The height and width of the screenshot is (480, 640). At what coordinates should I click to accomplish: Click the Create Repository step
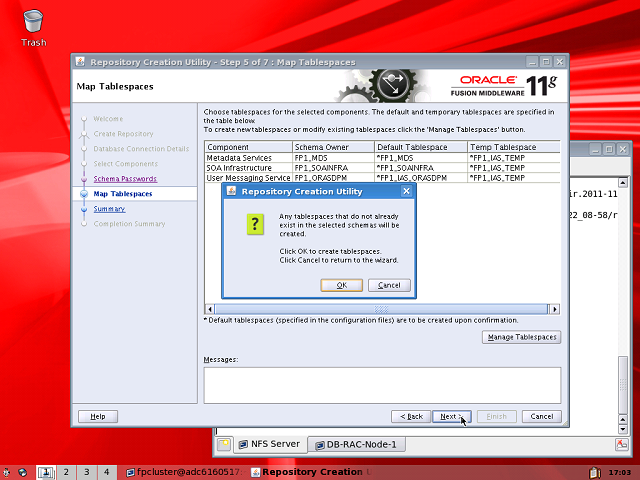click(123, 134)
